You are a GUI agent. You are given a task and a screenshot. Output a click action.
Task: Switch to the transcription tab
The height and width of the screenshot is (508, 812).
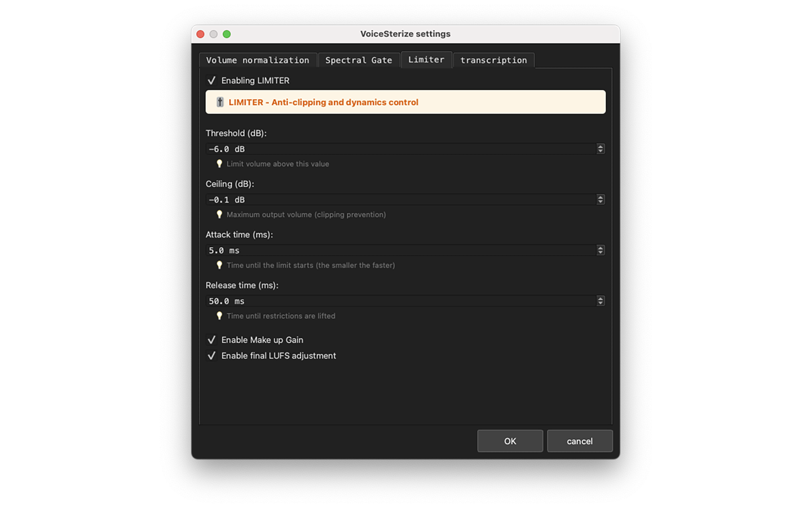point(493,60)
